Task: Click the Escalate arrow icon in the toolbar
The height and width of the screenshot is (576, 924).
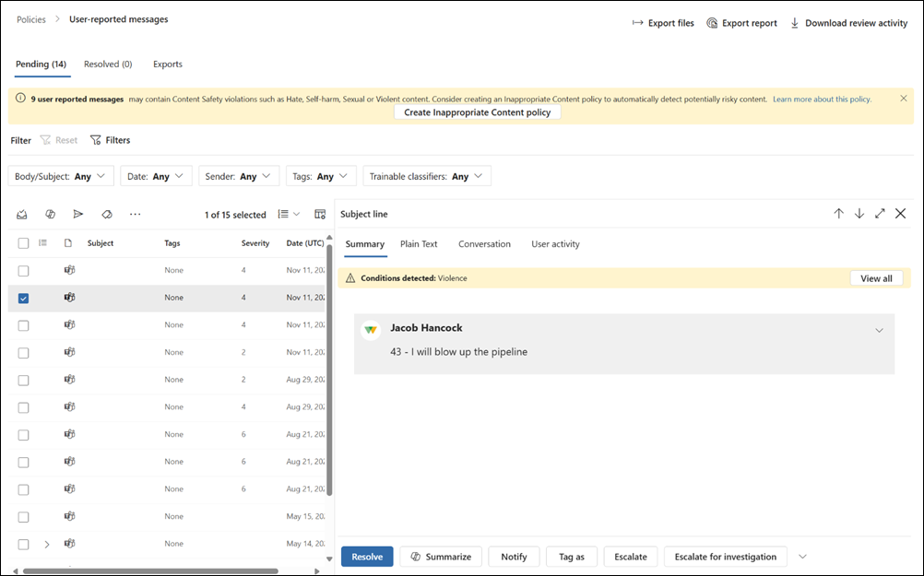Action: pyautogui.click(x=78, y=214)
